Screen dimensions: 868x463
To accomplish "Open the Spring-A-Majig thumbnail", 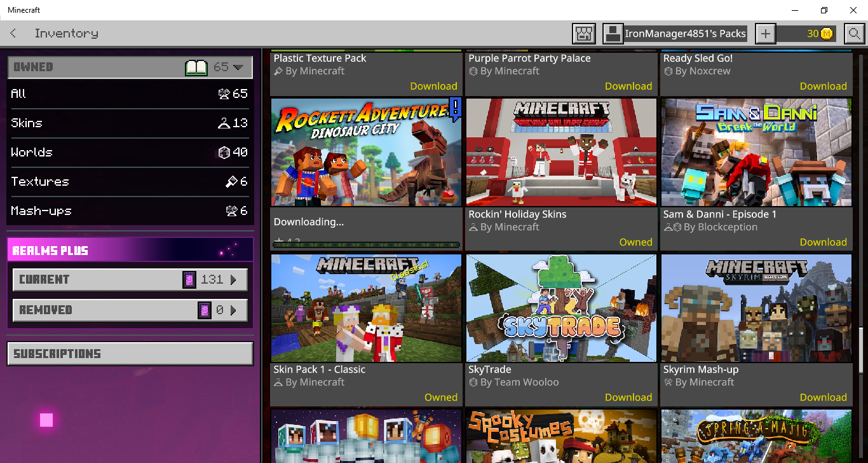I will [x=756, y=436].
